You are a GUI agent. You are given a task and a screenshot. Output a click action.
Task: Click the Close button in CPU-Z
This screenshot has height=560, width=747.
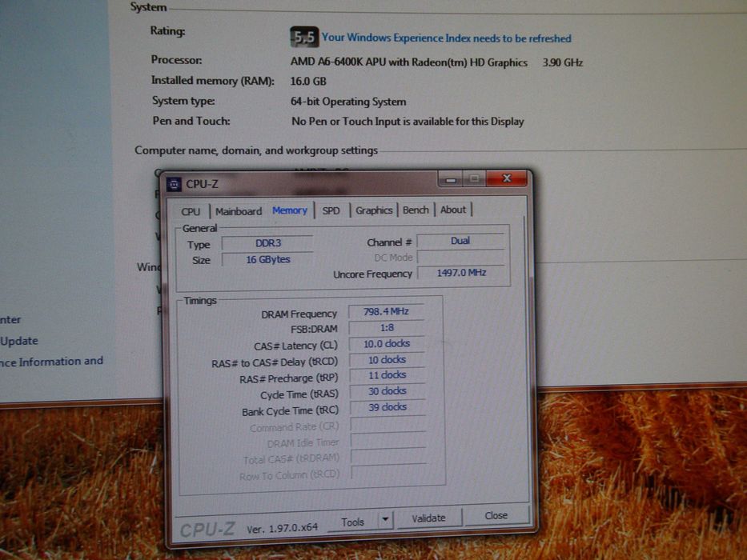pos(496,516)
